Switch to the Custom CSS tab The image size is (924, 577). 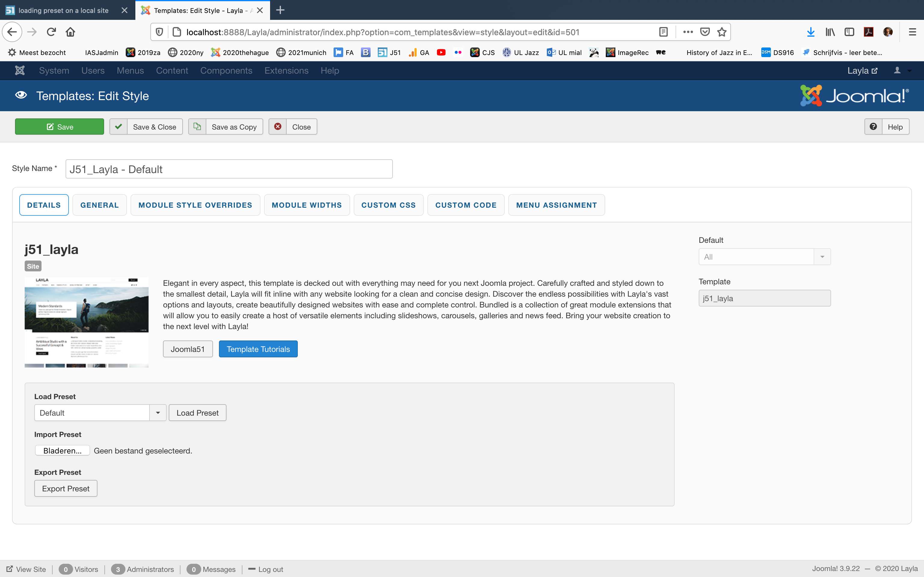click(x=388, y=205)
